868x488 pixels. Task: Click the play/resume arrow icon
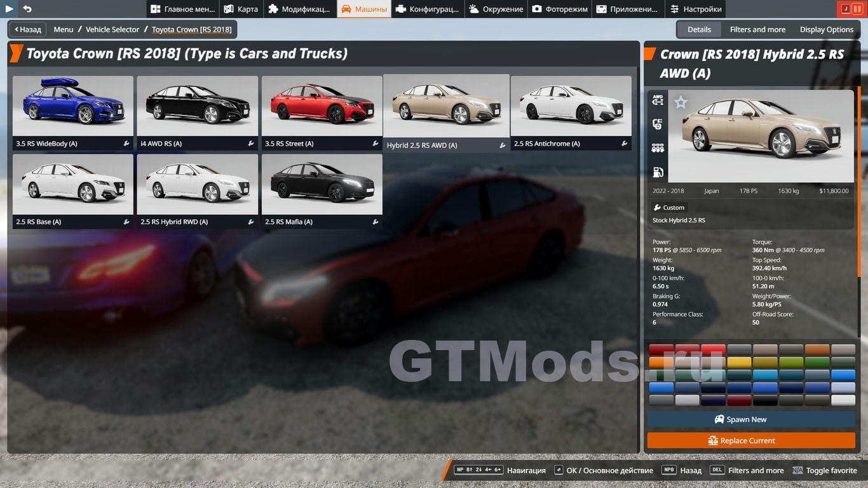point(10,9)
